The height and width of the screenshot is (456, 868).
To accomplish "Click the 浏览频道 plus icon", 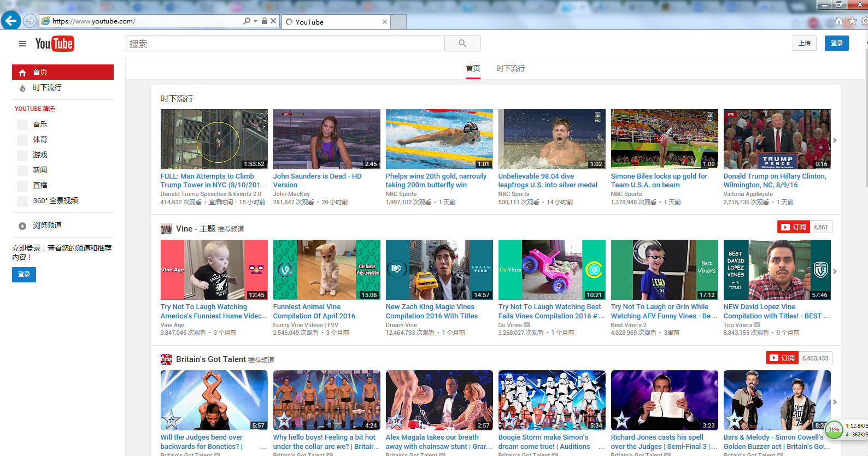I will click(x=22, y=226).
